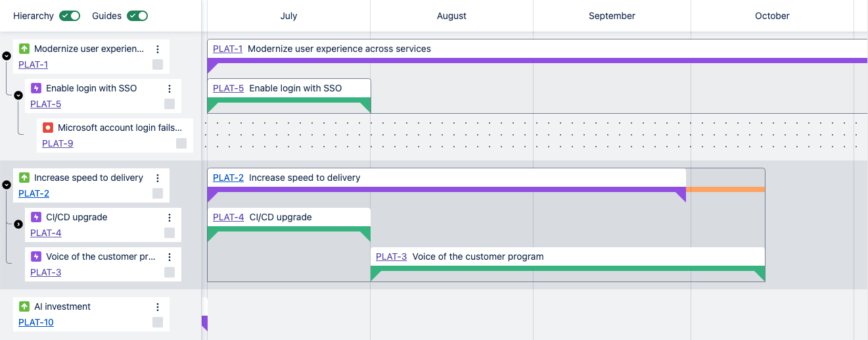Image resolution: width=868 pixels, height=340 pixels.
Task: Select the October month header
Action: [x=773, y=16]
